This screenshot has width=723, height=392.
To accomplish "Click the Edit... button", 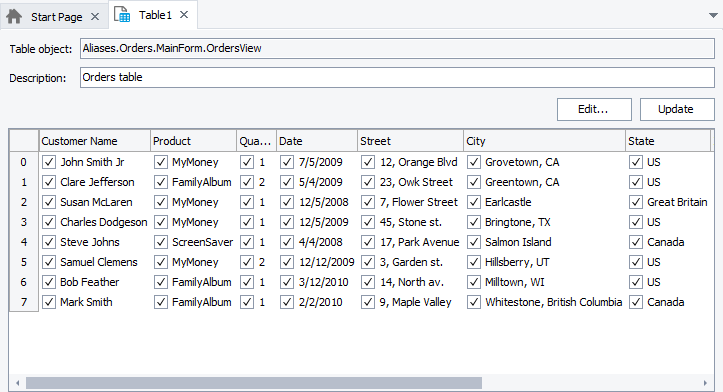I will coord(594,109).
